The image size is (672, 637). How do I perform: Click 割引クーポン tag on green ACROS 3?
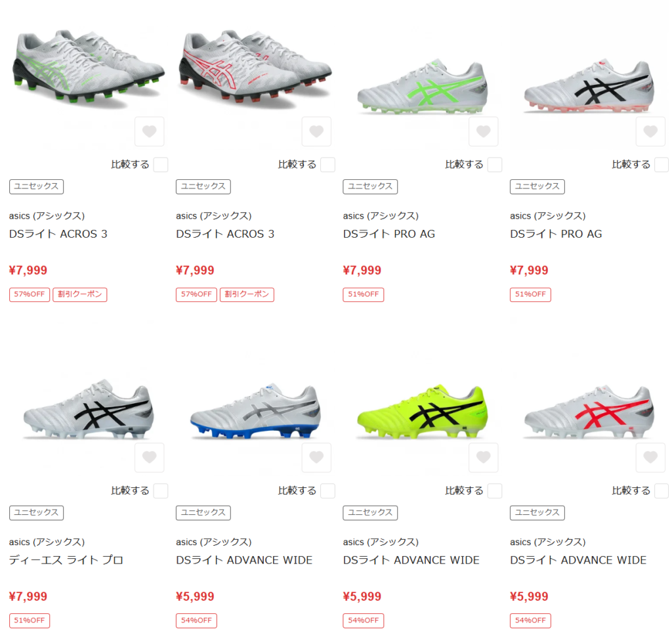79,294
